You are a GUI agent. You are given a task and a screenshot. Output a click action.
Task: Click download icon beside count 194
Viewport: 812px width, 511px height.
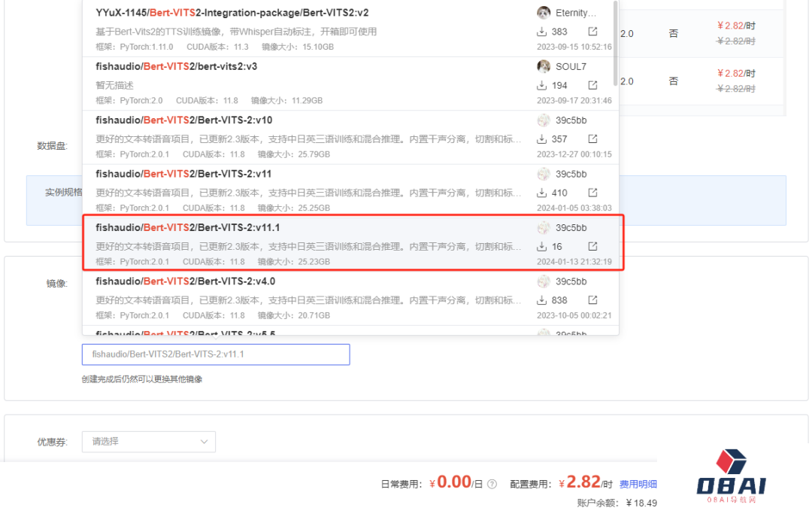point(541,85)
